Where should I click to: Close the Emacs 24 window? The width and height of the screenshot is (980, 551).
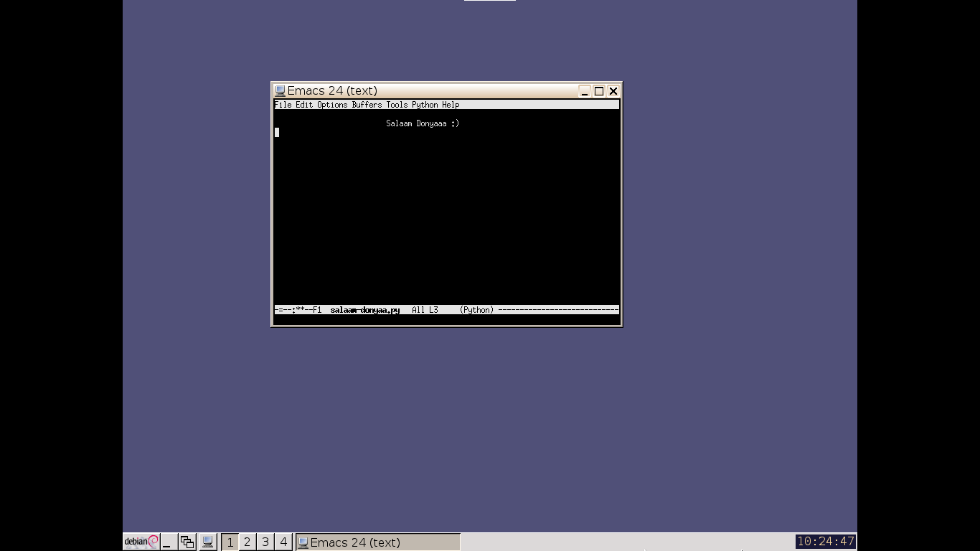613,91
